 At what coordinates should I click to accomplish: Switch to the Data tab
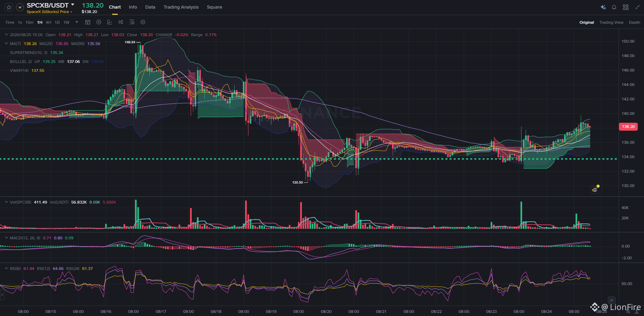(x=150, y=7)
